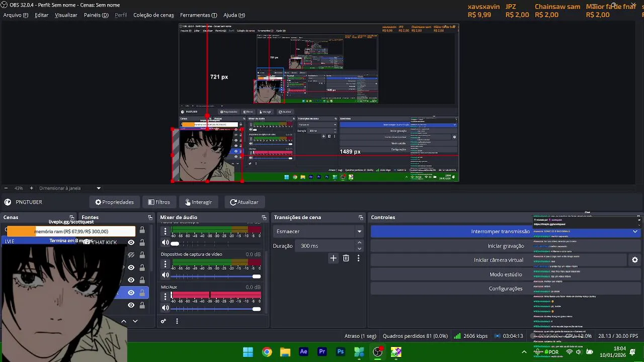Click Interromper transmissão to stop streaming

tap(500, 231)
